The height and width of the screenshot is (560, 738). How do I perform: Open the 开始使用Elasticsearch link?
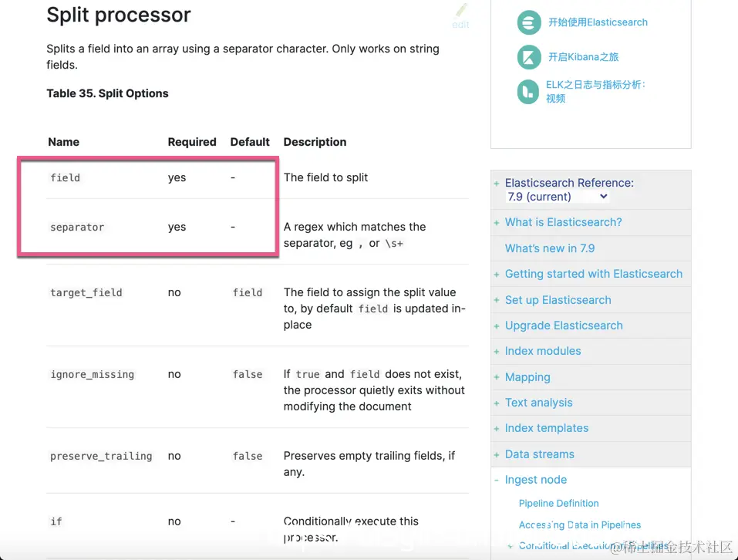pos(598,22)
